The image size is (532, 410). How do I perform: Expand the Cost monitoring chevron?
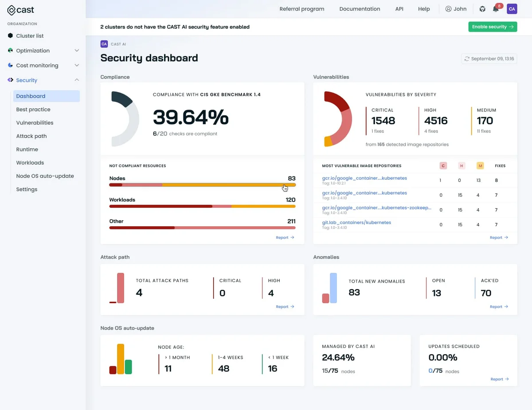pos(77,65)
